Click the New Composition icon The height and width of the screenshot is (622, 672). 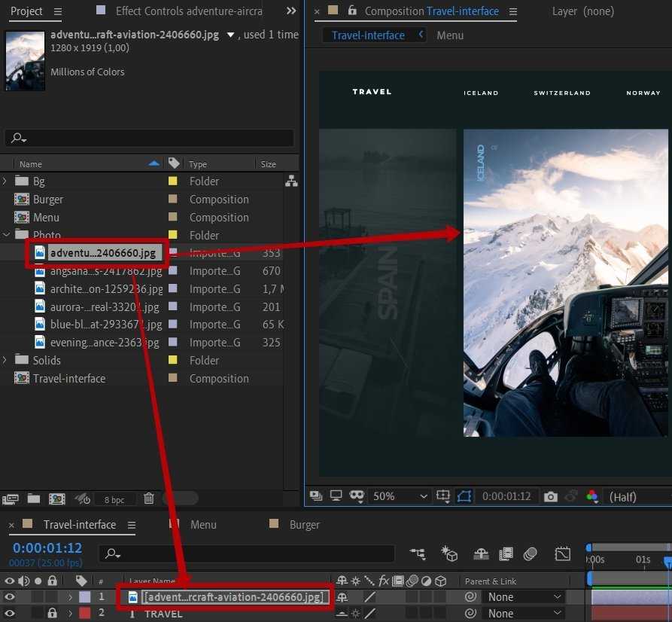tap(56, 499)
